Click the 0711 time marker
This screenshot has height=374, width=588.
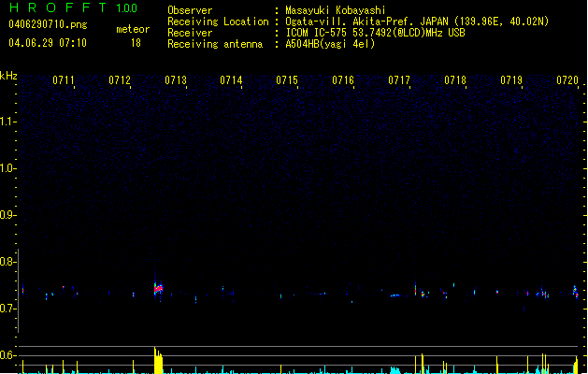tap(64, 79)
